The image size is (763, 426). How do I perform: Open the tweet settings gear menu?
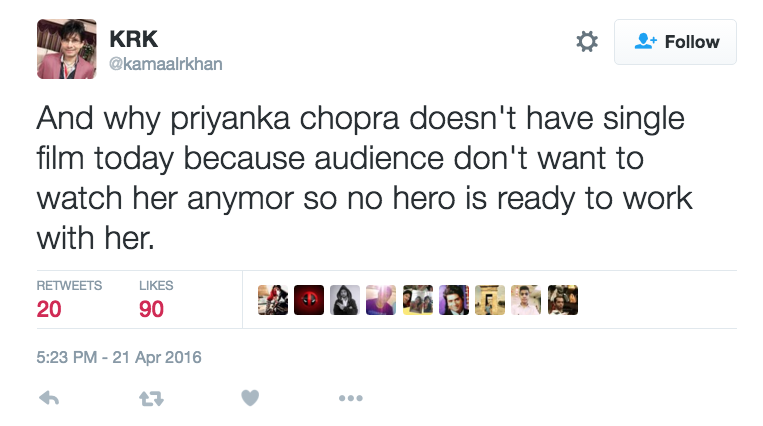587,41
